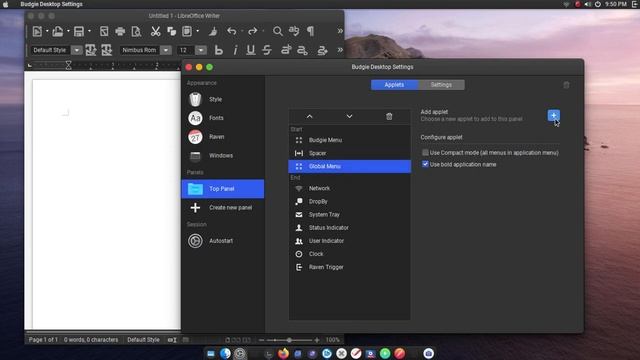
Task: Click the 100% zoom level in Writer
Action: pyautogui.click(x=333, y=340)
